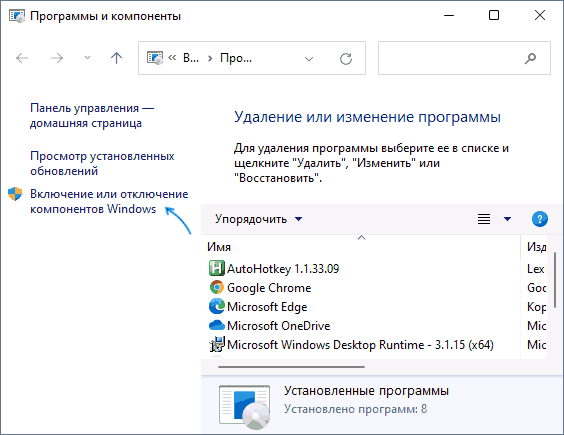Viewport: 564px width, 435px height.
Task: Click the magnifier search icon
Action: pos(530,58)
